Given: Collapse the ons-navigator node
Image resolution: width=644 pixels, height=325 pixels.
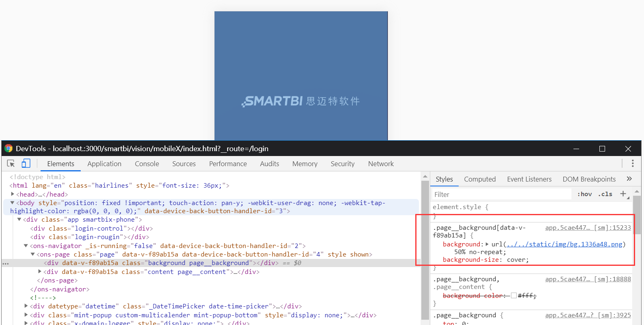Looking at the screenshot, I should click(x=26, y=246).
